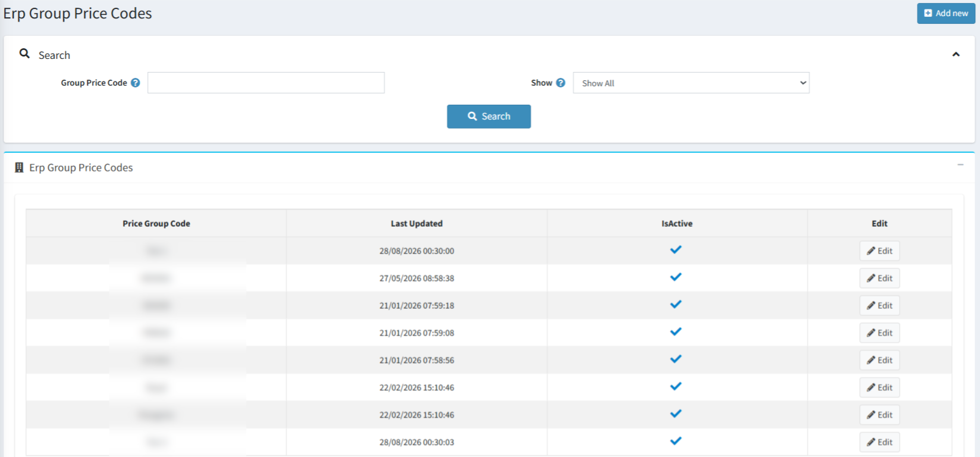Select the date 21/01/2026 07:59:18

click(x=417, y=306)
